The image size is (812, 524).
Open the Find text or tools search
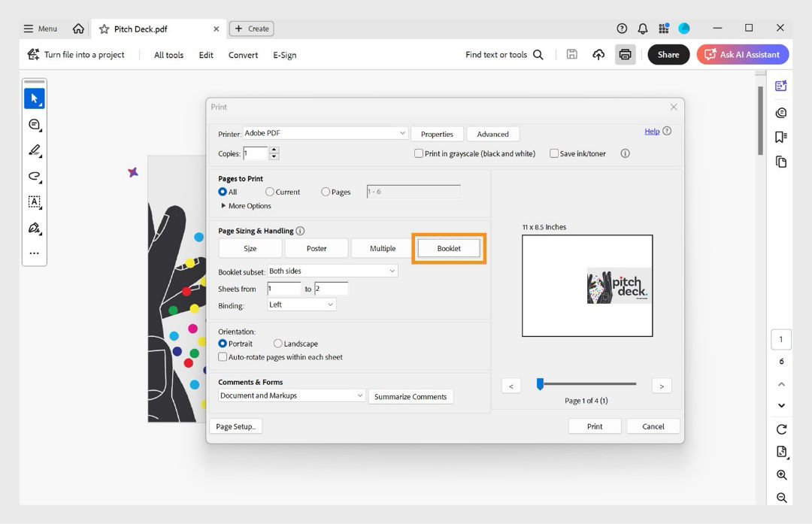point(502,54)
